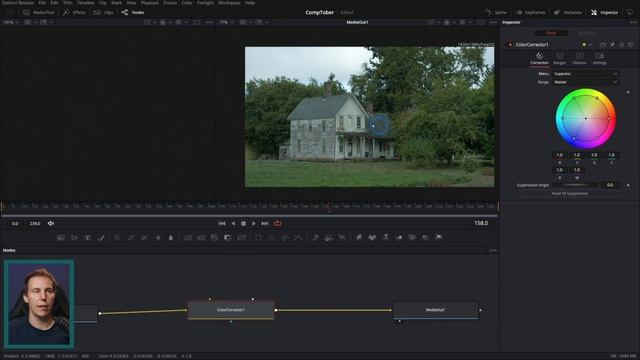Select the MediaOut1 node
The width and height of the screenshot is (640, 360).
point(436,310)
